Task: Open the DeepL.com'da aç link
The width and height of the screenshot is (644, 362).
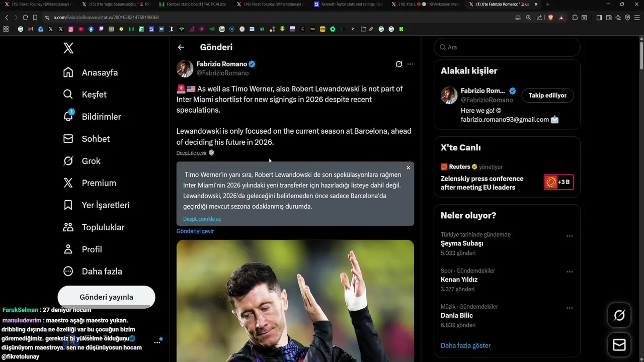Action: coord(202,219)
